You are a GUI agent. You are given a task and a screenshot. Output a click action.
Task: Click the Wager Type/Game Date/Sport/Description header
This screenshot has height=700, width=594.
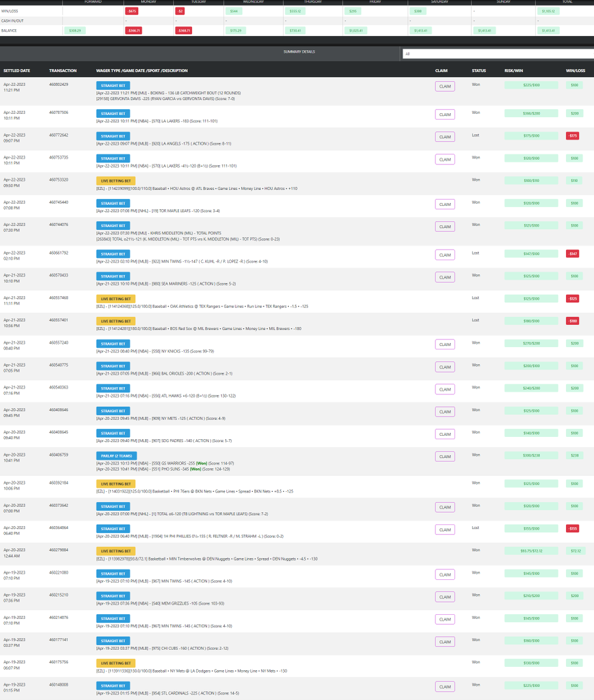(x=142, y=71)
